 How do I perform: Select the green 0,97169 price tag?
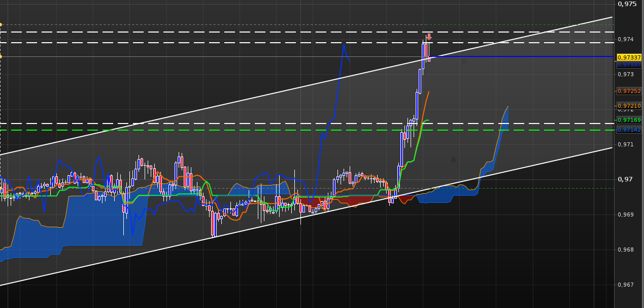pos(629,120)
